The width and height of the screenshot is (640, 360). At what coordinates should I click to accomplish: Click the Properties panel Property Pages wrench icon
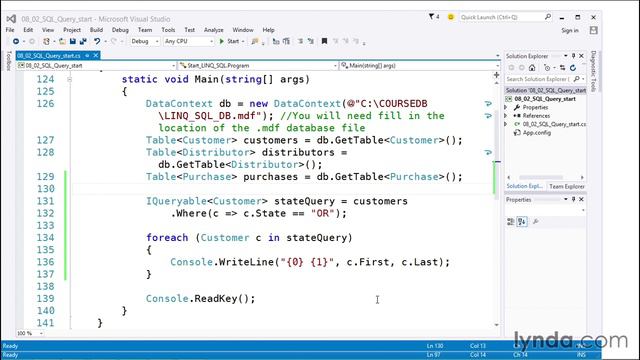tap(536, 222)
